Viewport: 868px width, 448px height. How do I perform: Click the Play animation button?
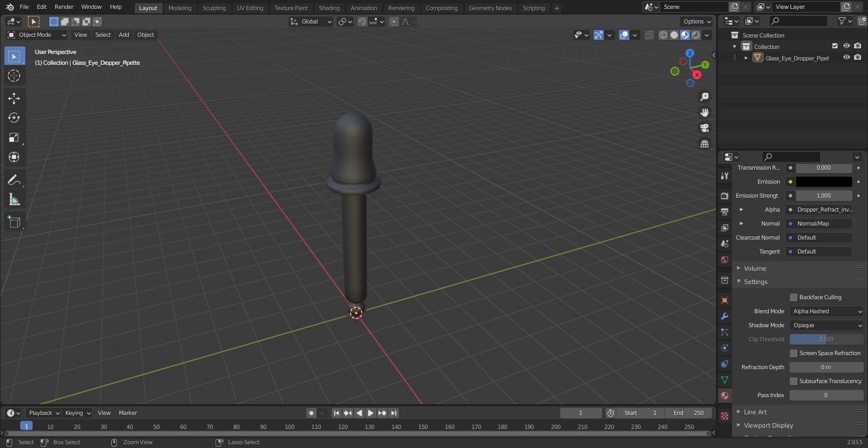370,413
